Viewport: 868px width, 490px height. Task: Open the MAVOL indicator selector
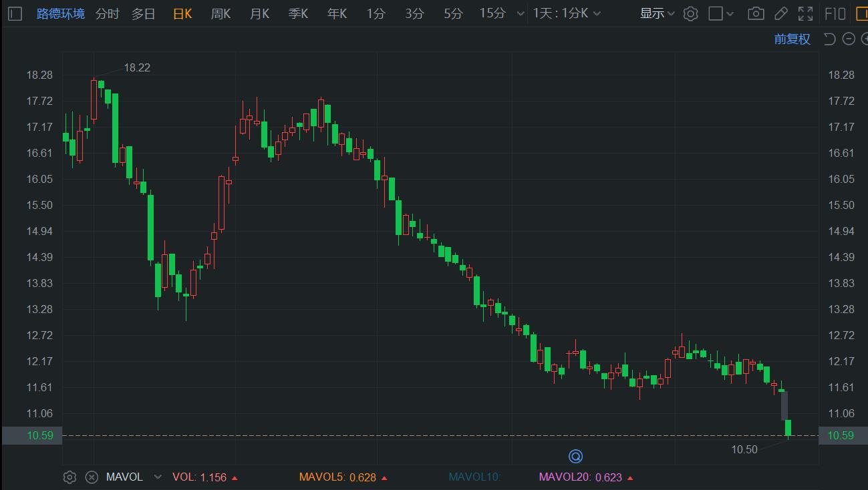(x=134, y=477)
